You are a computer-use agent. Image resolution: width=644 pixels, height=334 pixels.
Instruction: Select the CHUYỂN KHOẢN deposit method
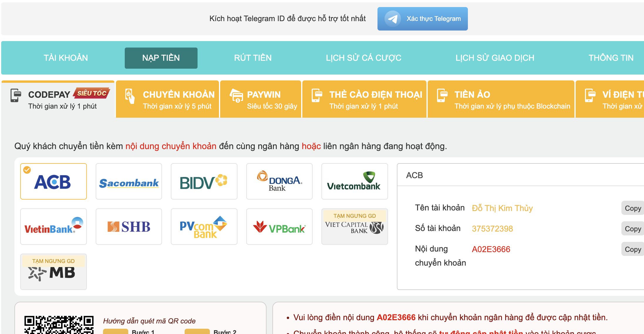[x=167, y=99]
